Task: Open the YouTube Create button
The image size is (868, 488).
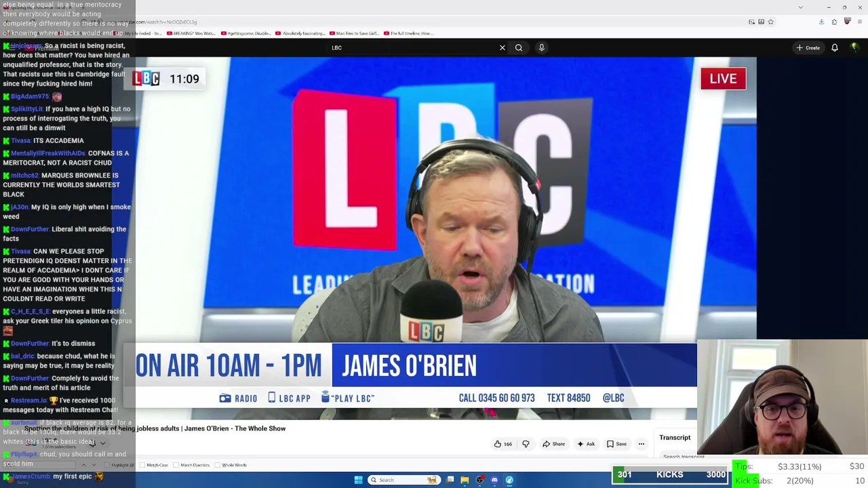Action: point(808,47)
